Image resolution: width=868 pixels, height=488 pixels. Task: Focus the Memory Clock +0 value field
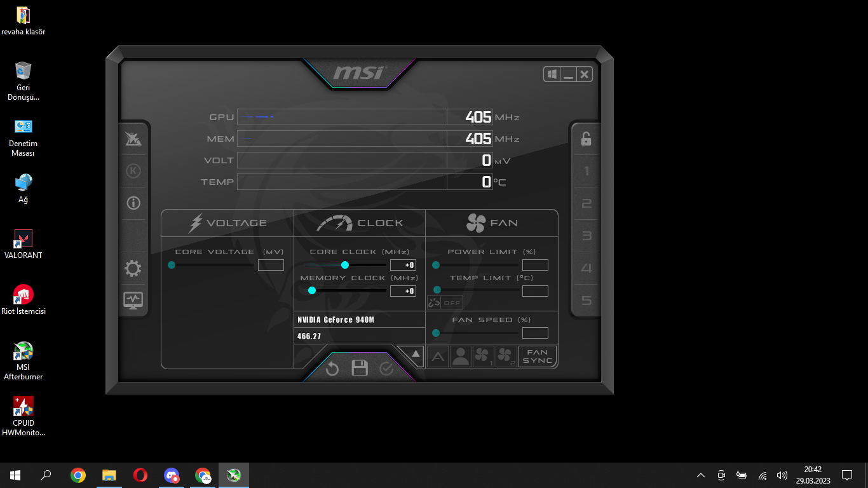[x=403, y=291]
